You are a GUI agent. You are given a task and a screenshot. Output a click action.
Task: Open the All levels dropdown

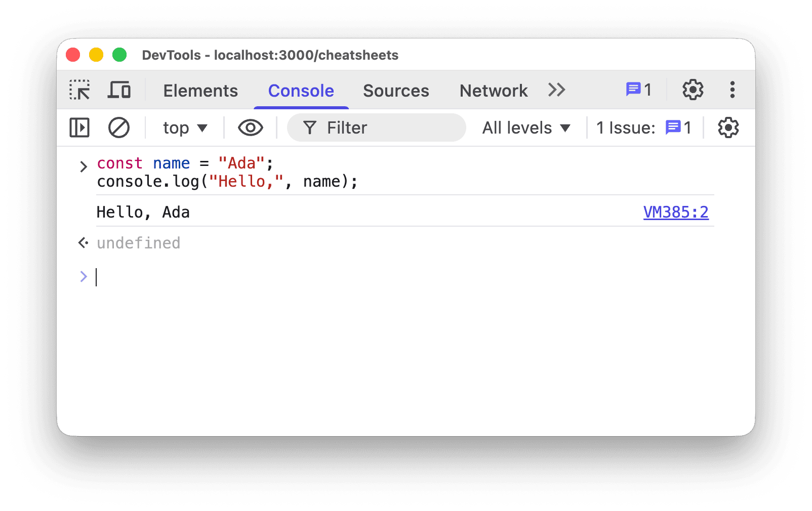tap(526, 127)
